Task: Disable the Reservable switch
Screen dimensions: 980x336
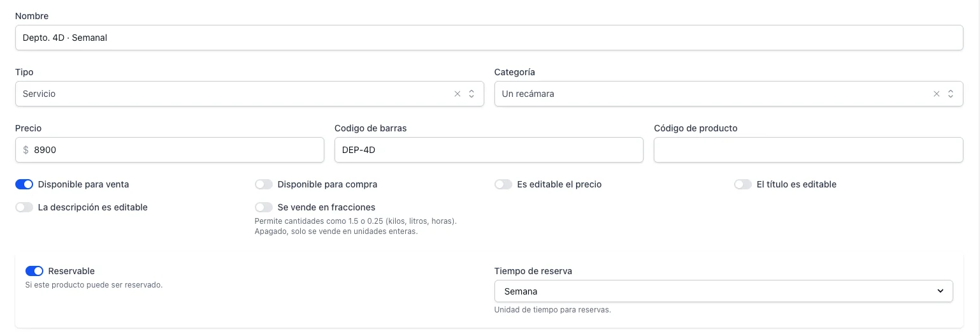Action: [x=34, y=271]
